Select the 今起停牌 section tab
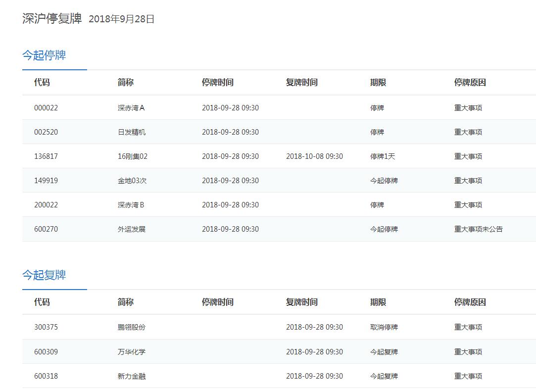Screen dimensions: 536x392 coord(44,55)
